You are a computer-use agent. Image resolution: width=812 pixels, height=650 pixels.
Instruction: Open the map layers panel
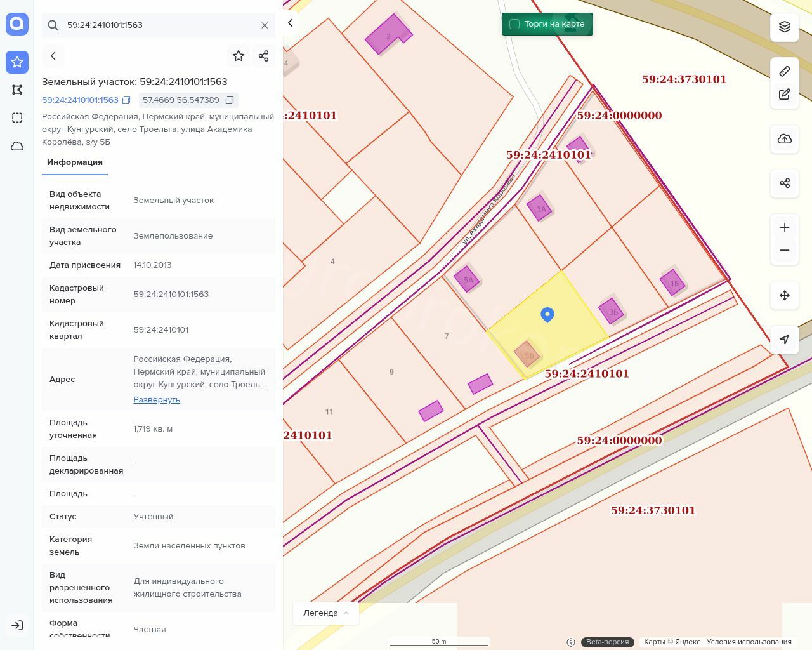pyautogui.click(x=784, y=27)
